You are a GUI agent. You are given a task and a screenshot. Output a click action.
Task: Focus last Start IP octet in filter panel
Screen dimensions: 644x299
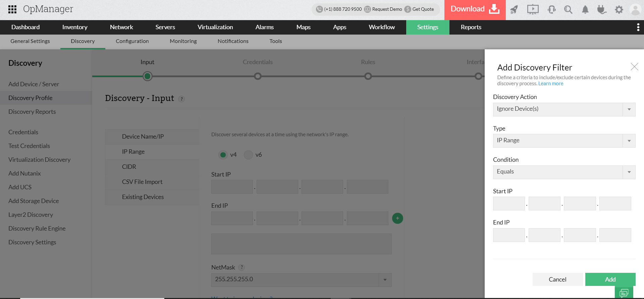pos(615,204)
